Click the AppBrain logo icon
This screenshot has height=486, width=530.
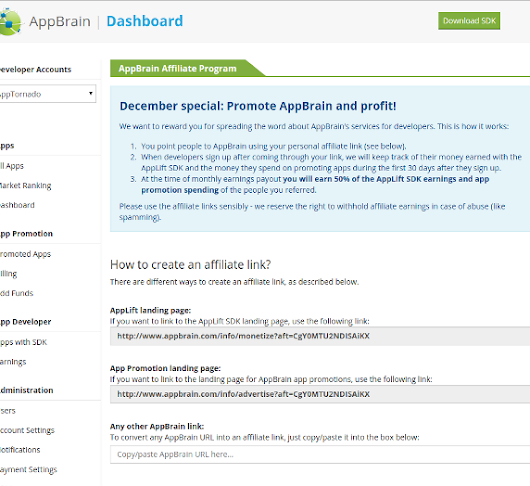(x=10, y=21)
